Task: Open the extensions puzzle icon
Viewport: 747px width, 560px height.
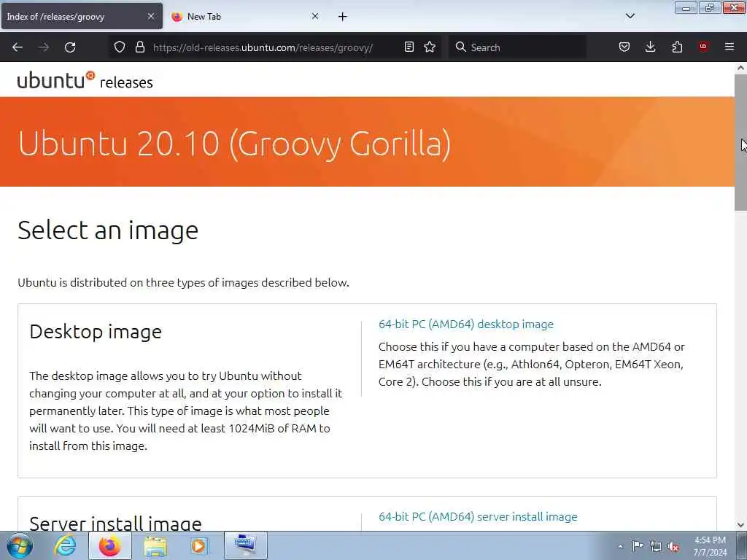Action: pyautogui.click(x=677, y=47)
